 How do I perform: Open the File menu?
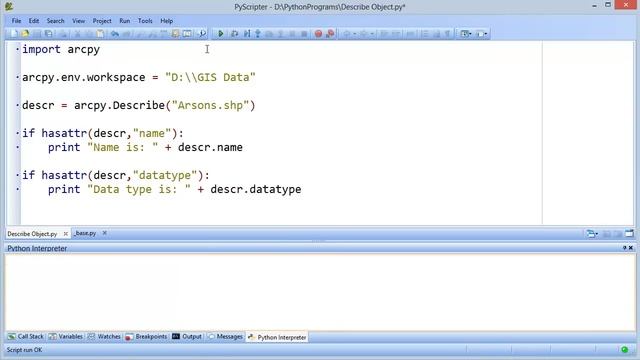coord(16,21)
